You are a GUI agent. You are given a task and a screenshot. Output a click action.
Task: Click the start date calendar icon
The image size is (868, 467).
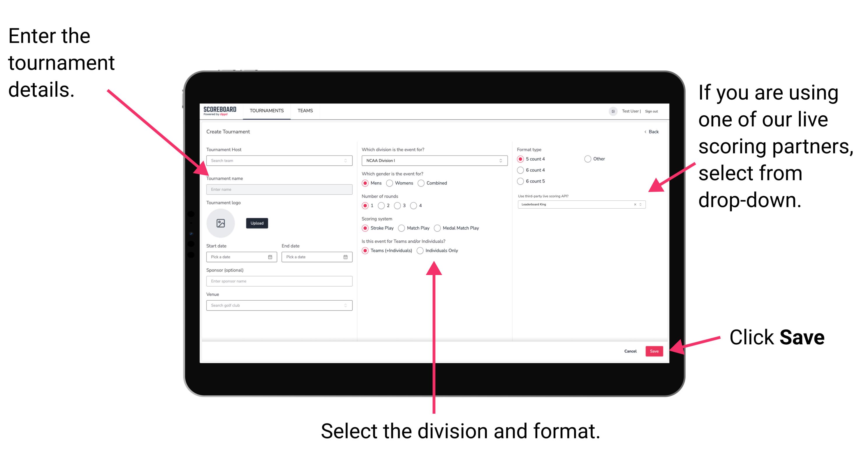tap(270, 257)
